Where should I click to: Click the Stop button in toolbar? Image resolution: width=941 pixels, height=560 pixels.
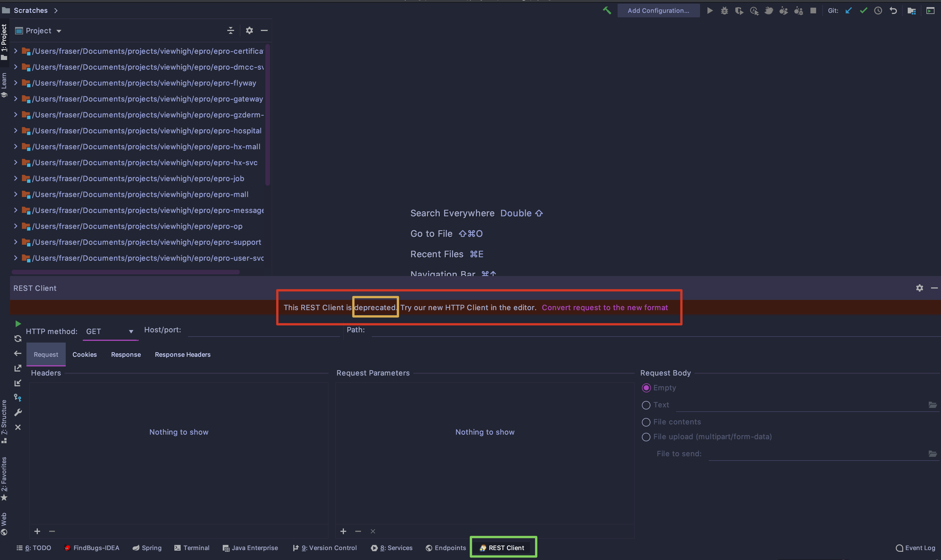tap(812, 10)
